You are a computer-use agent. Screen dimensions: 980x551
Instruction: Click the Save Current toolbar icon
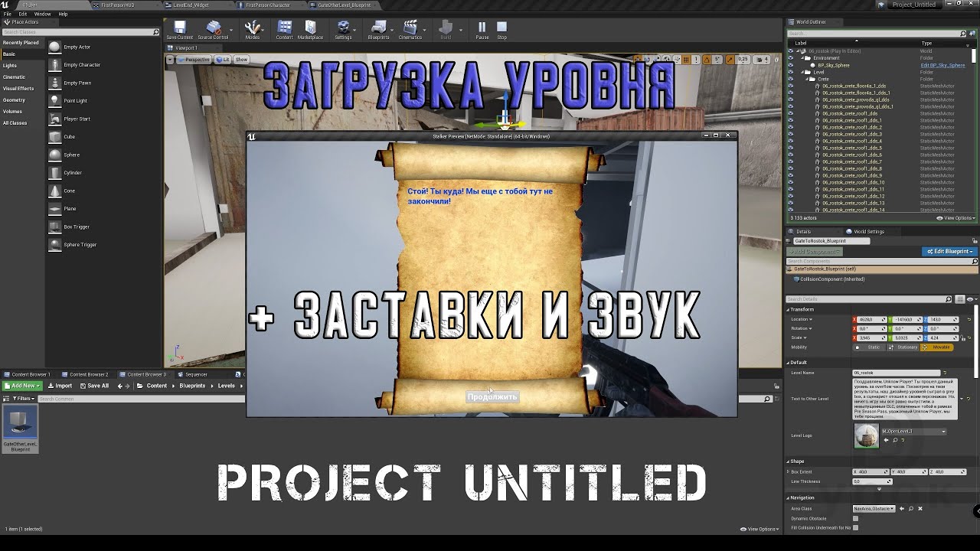click(x=180, y=29)
